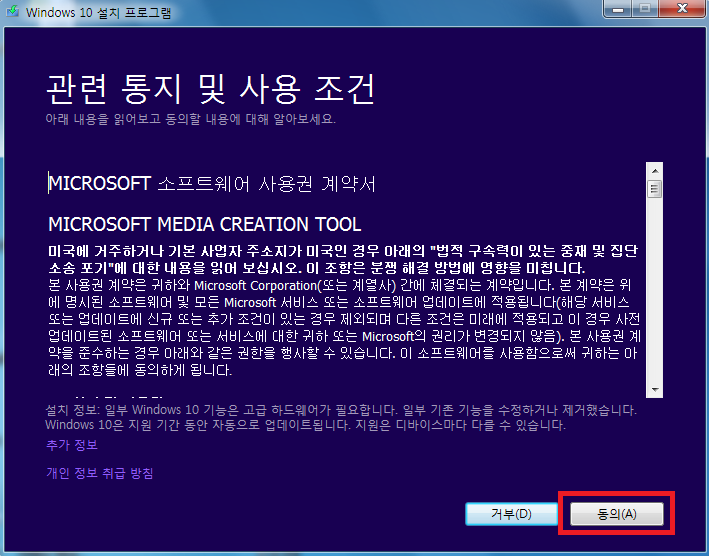The image size is (709, 556).
Task: Click the Windows 10 setup title bar icon
Action: tap(12, 11)
